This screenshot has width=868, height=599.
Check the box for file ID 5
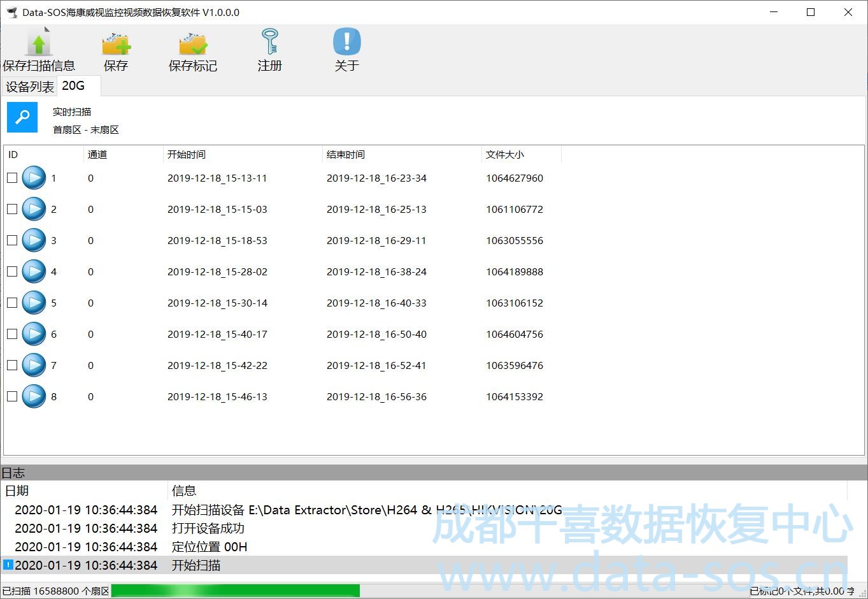[x=12, y=303]
